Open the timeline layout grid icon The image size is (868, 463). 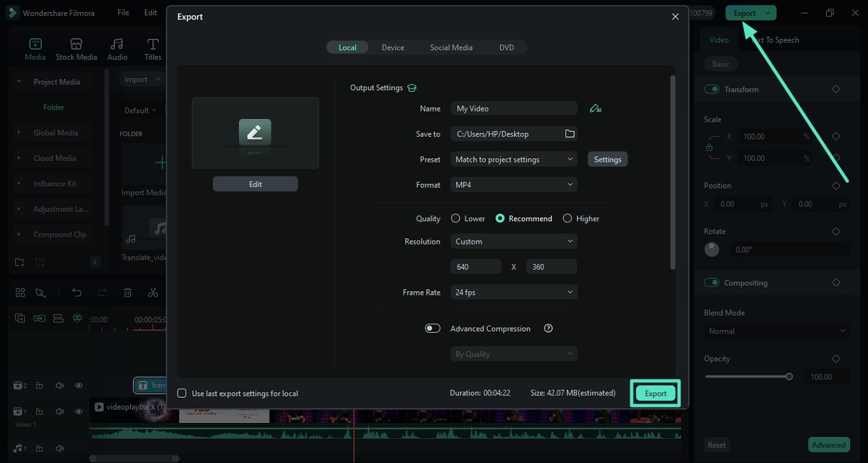click(x=20, y=293)
